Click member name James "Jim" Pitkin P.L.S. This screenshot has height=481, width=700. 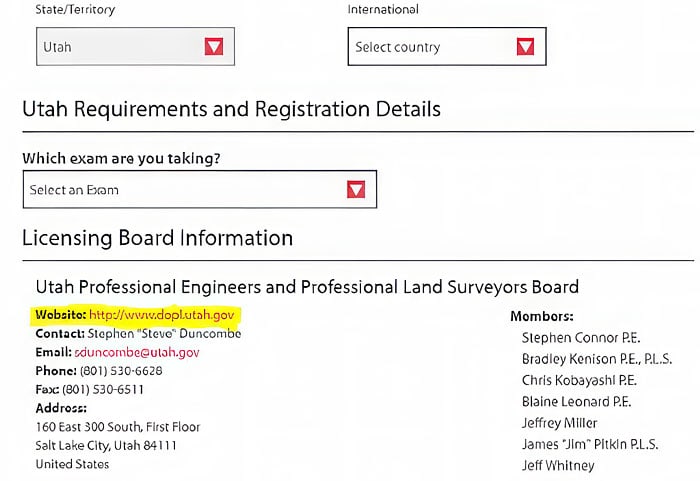point(590,444)
